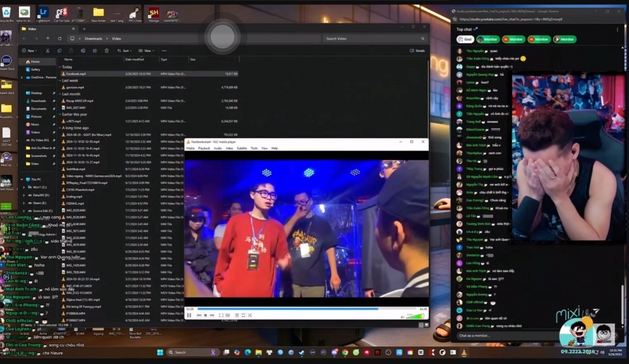This screenshot has width=629, height=364.
Task: Open the Playback menu in VLC
Action: click(204, 148)
